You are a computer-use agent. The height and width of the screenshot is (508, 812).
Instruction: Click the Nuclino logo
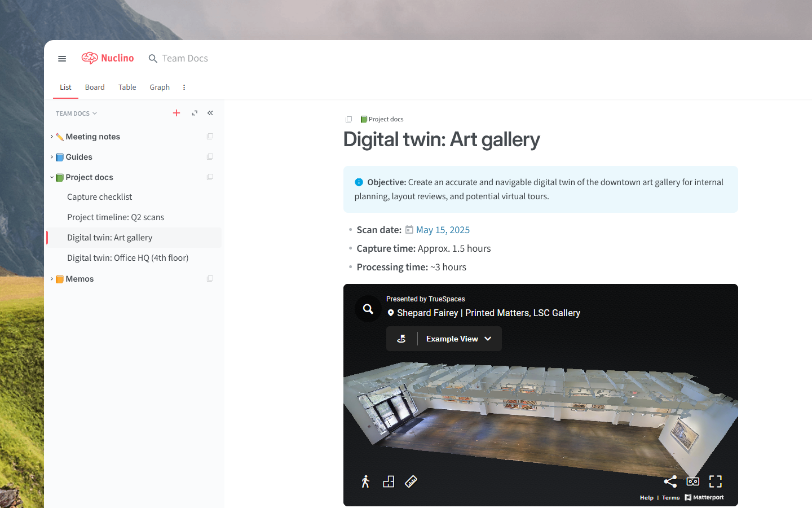(107, 58)
